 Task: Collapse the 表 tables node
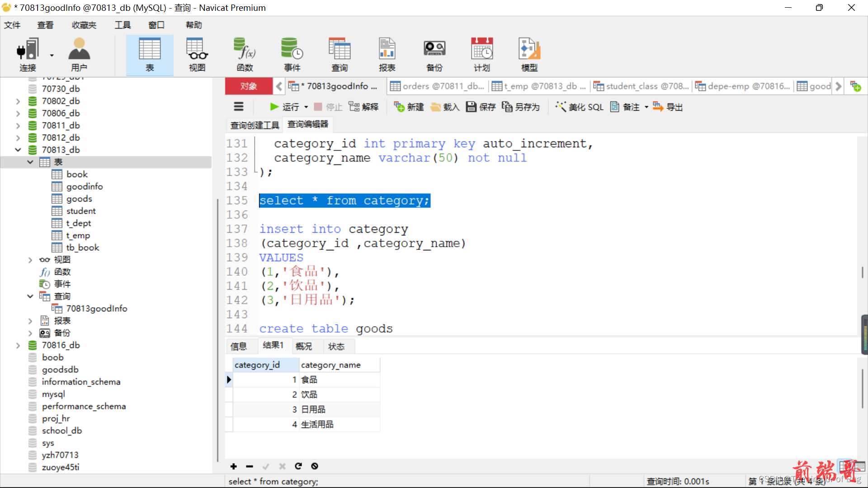click(x=30, y=162)
